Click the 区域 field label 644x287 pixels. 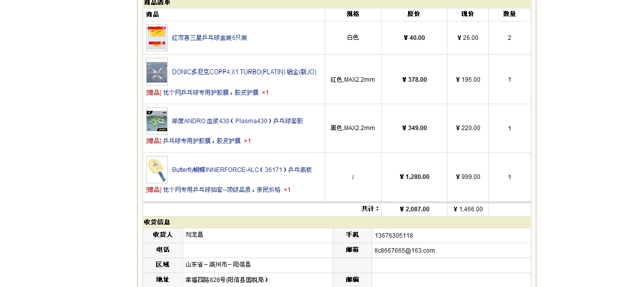[x=163, y=265]
